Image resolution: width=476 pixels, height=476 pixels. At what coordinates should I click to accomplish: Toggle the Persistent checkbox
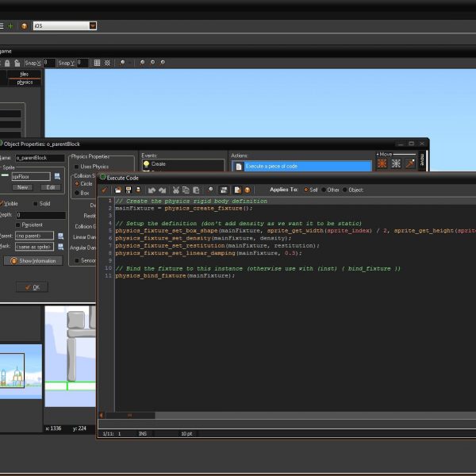(x=17, y=225)
